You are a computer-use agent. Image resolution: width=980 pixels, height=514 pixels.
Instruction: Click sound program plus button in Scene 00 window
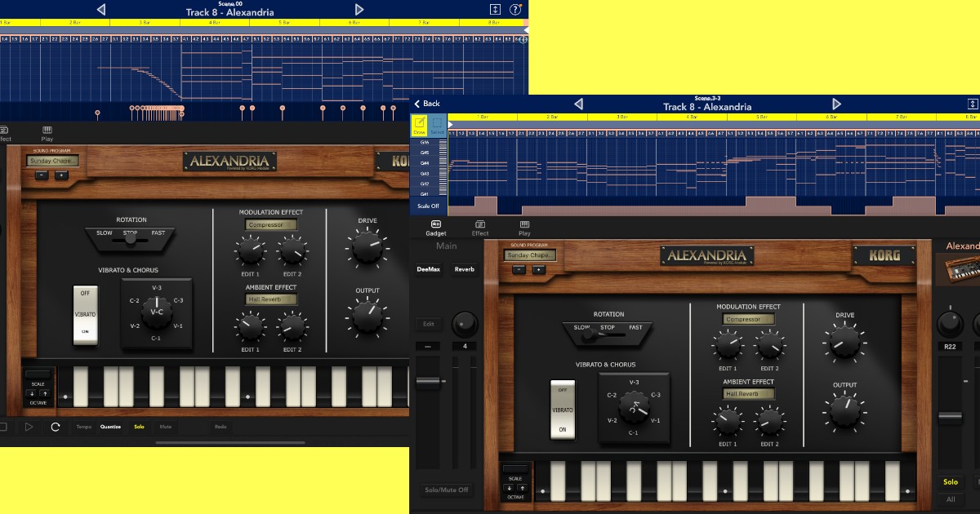[60, 175]
